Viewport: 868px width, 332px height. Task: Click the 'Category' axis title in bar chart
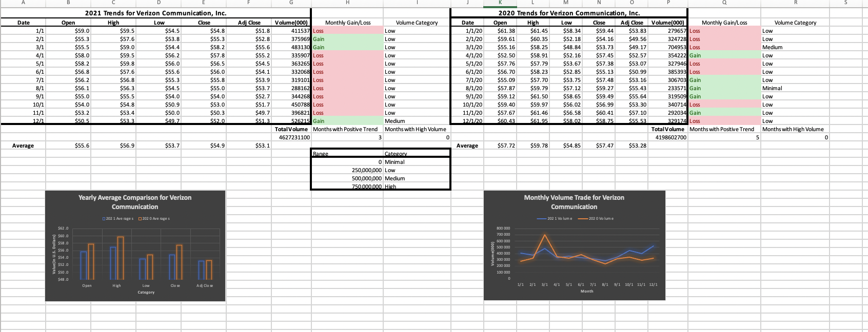tap(146, 292)
